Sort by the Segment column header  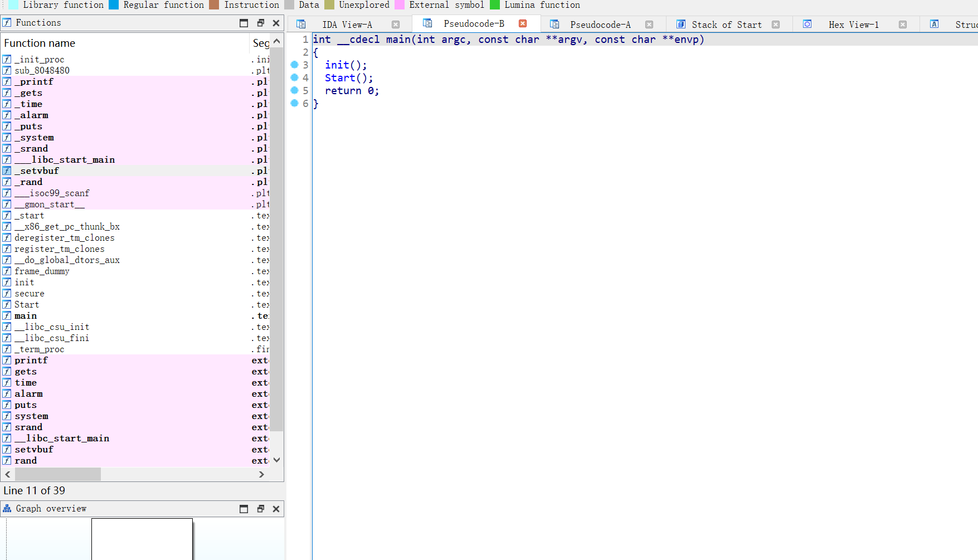point(261,43)
